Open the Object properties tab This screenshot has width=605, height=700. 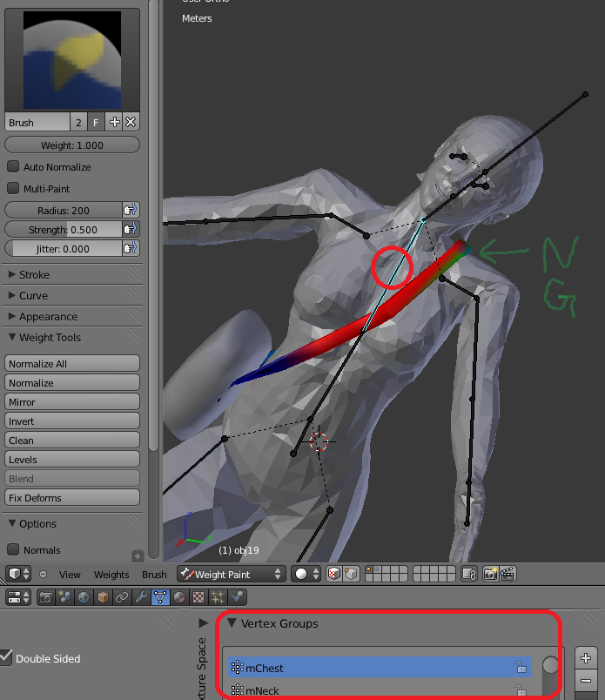(x=103, y=597)
